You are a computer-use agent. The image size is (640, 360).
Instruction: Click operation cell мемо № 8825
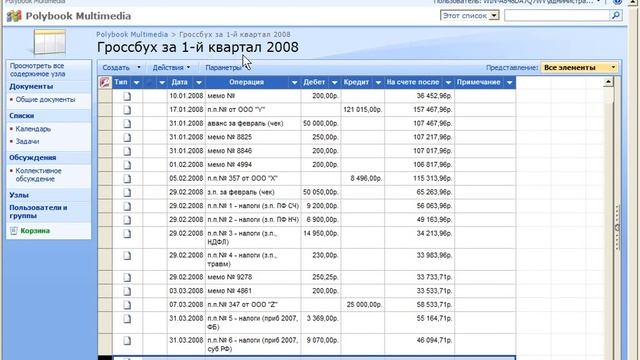click(x=253, y=138)
